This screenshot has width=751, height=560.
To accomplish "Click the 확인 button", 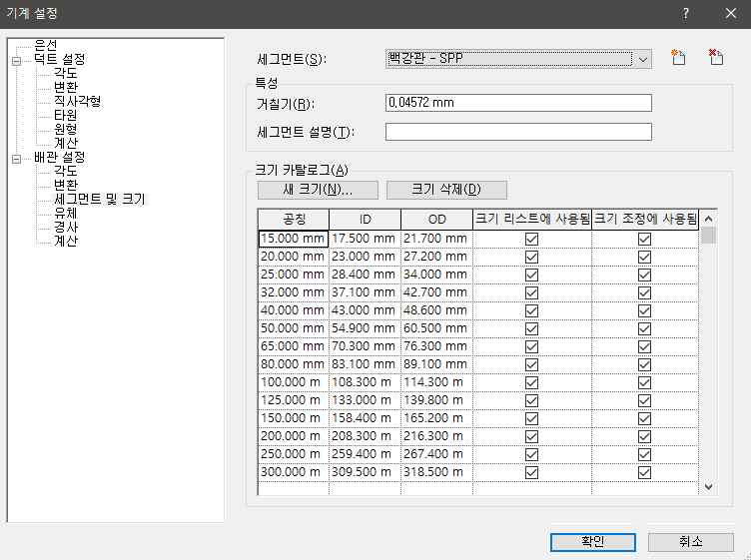I will [x=593, y=542].
